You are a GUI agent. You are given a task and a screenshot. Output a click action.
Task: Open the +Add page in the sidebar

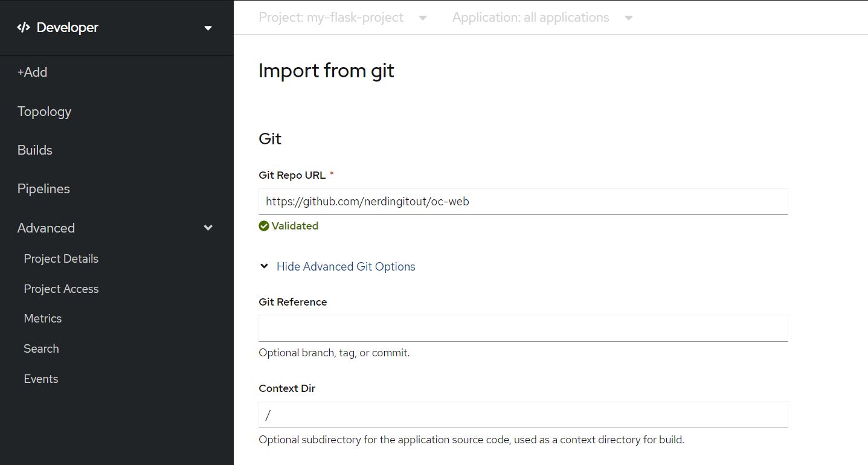(x=33, y=72)
